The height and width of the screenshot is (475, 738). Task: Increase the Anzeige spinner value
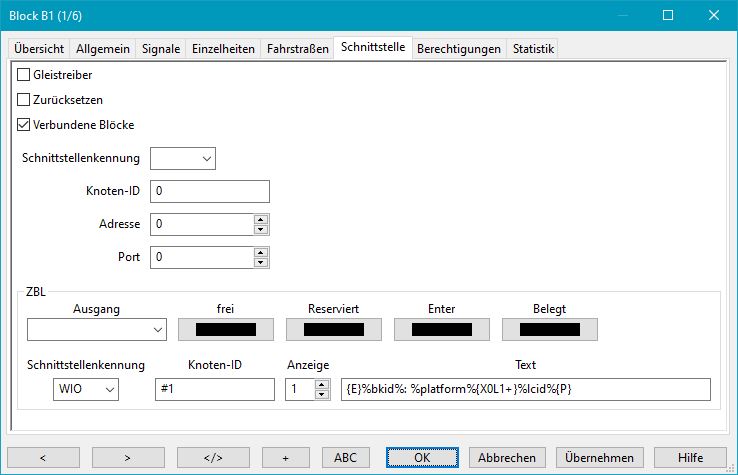point(320,384)
